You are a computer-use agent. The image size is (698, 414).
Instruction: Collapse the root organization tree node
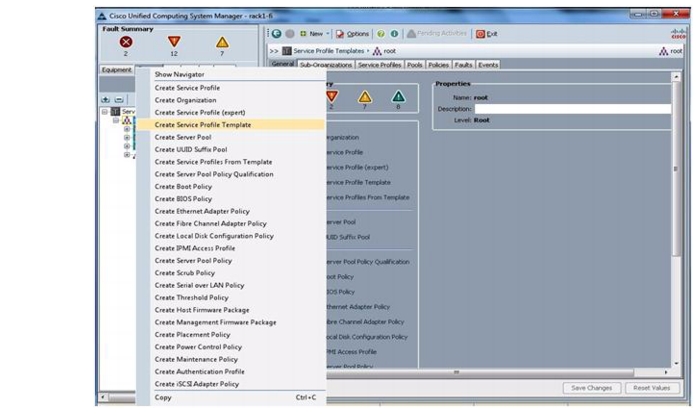[116, 121]
